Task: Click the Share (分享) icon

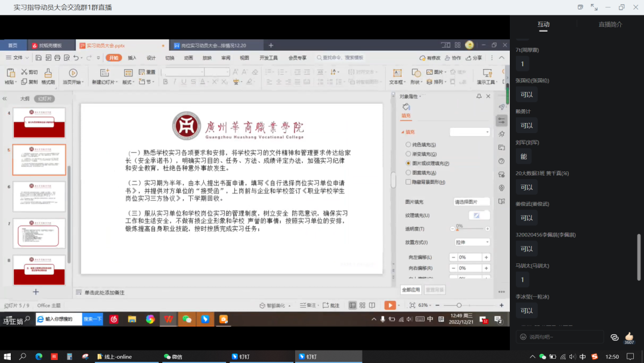Action: (x=474, y=58)
